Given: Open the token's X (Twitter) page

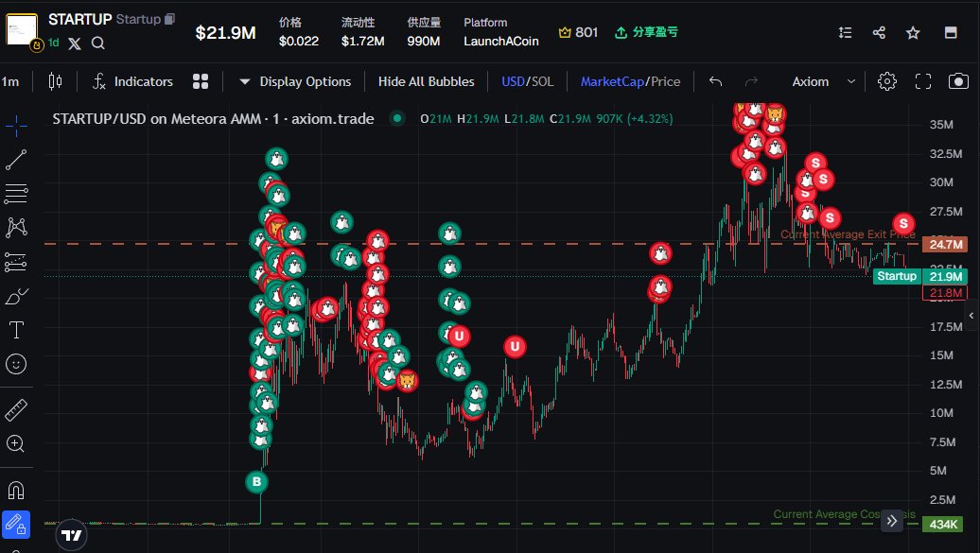Looking at the screenshot, I should (x=75, y=43).
